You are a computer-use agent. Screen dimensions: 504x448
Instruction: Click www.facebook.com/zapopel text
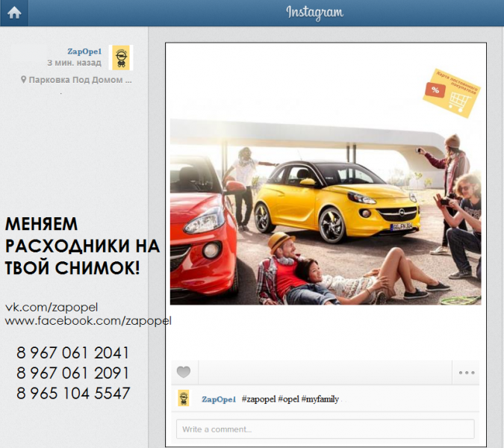[x=88, y=321]
